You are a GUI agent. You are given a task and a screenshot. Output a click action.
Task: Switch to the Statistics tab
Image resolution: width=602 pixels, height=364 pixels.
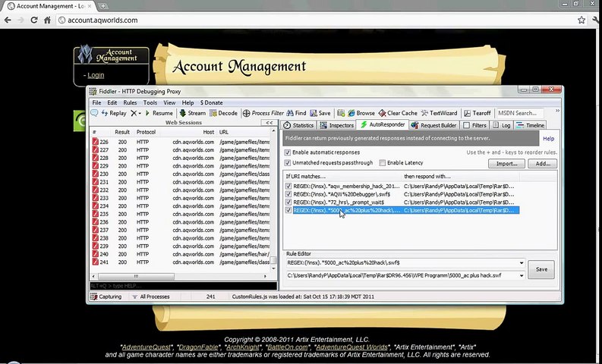tap(298, 125)
